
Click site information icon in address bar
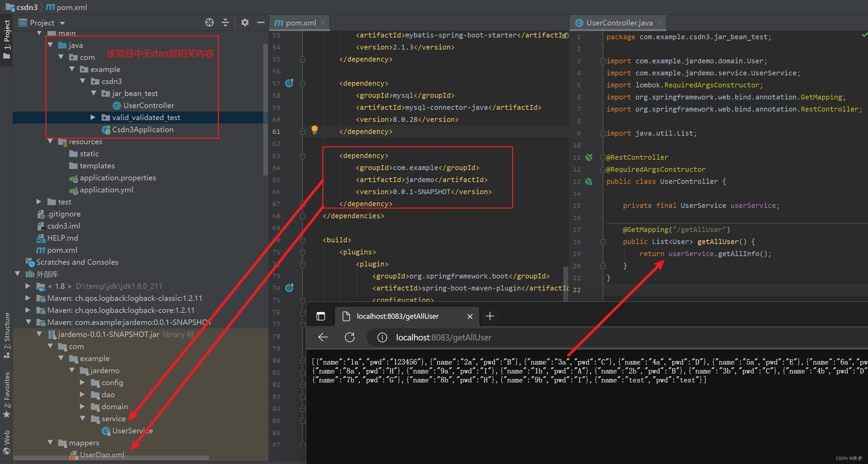click(x=382, y=337)
